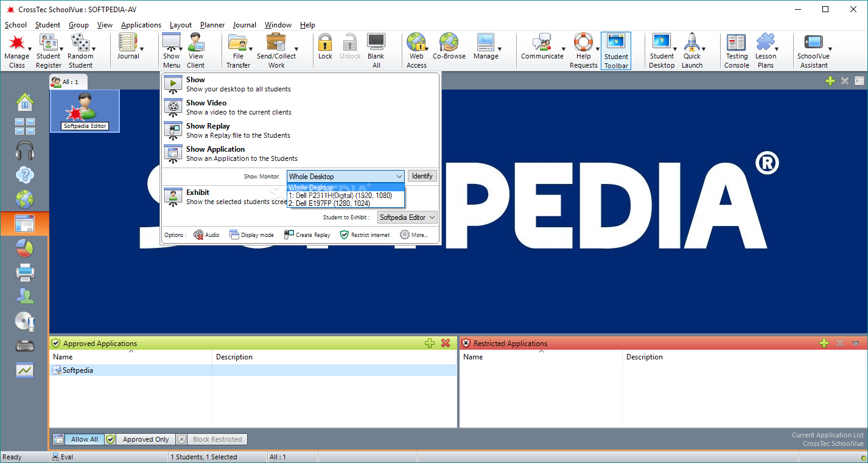Open the pie chart survey view

pos(25,248)
